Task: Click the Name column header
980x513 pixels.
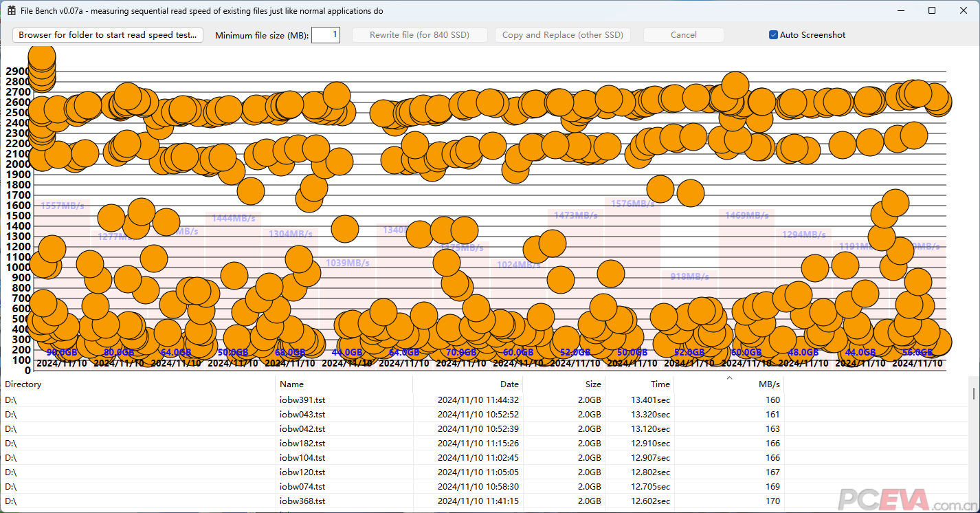Action: [x=344, y=384]
